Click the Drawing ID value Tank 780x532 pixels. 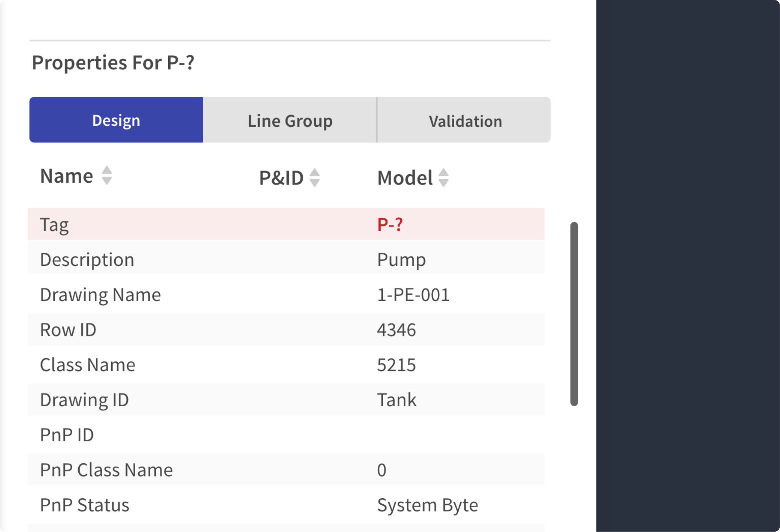(x=396, y=399)
